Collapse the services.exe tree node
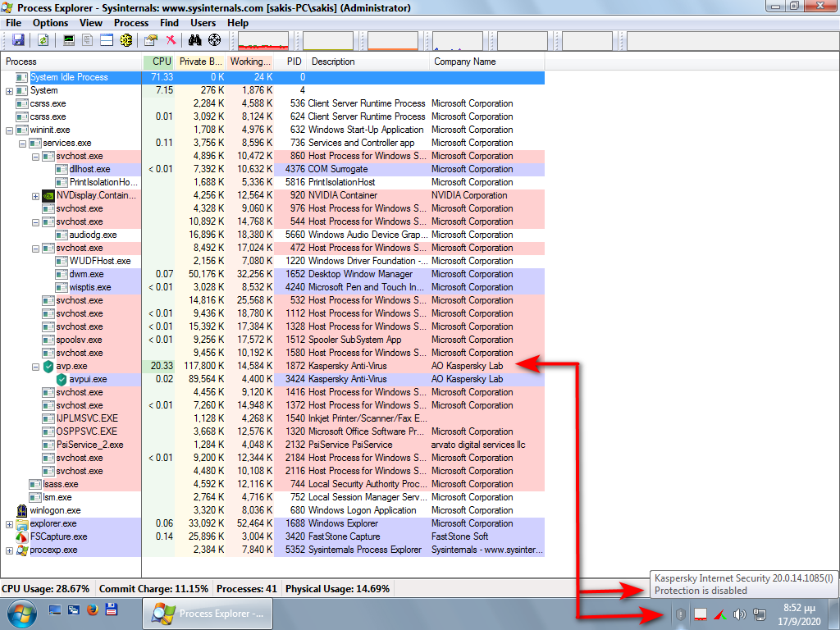This screenshot has width=840, height=630. coord(22,144)
